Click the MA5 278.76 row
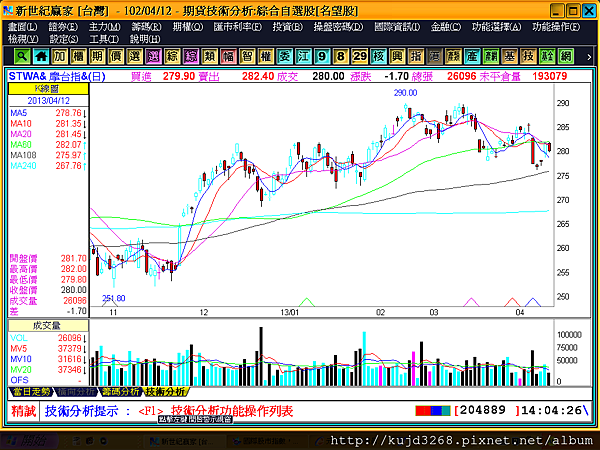600x450 pixels. pyautogui.click(x=48, y=113)
